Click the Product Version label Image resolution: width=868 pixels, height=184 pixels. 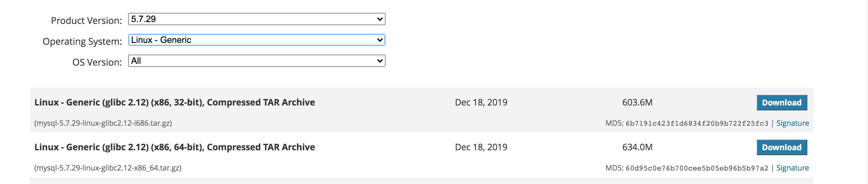click(86, 21)
